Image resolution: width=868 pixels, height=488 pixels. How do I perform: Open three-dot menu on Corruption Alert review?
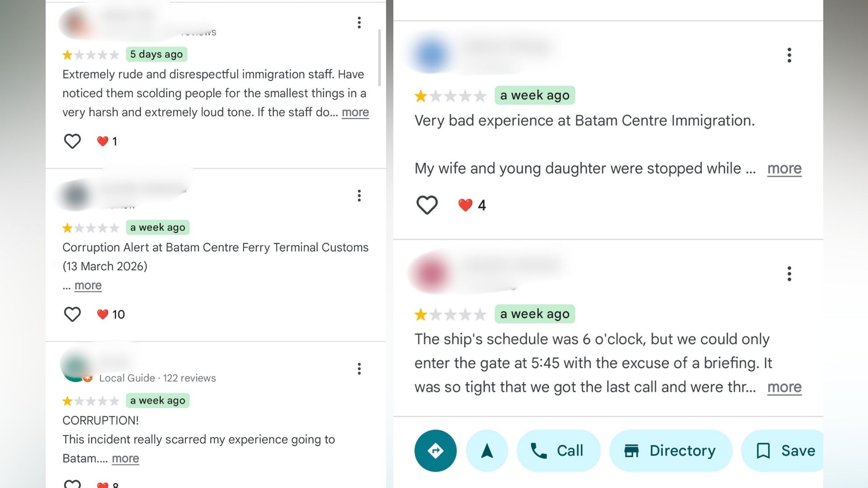pyautogui.click(x=359, y=196)
